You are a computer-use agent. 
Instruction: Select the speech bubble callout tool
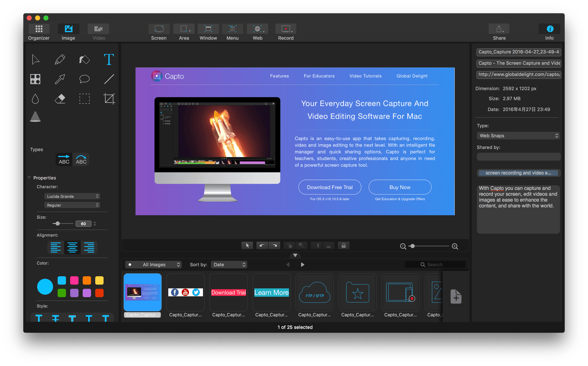click(x=84, y=79)
